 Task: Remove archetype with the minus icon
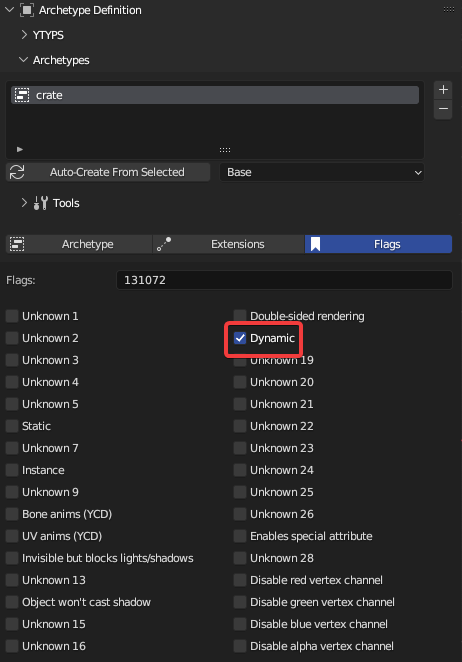(x=443, y=109)
